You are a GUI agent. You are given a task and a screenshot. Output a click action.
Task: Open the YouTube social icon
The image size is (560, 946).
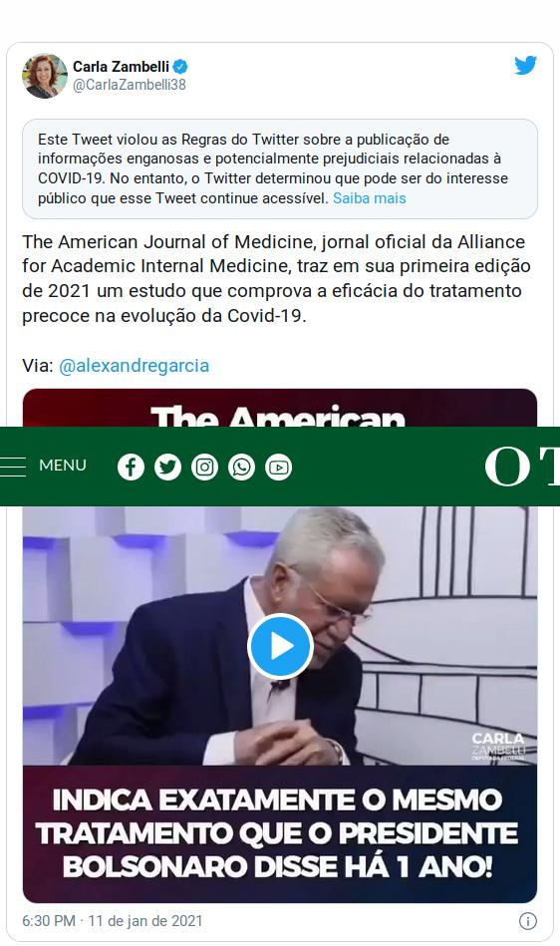[x=278, y=467]
